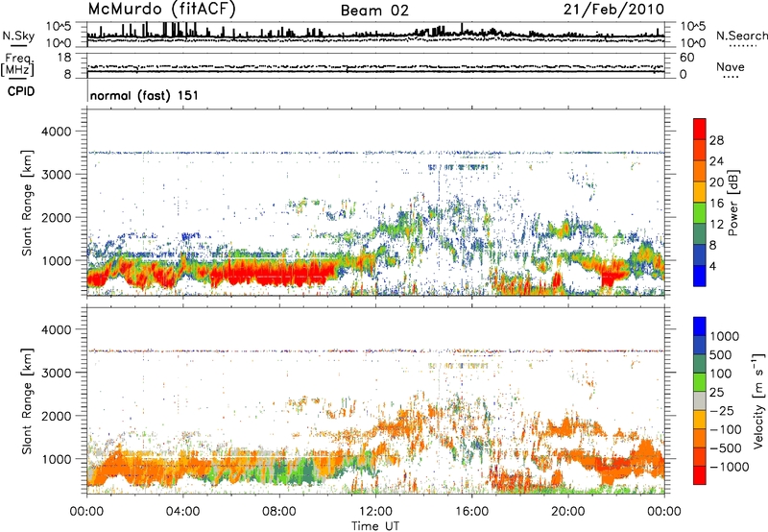Select the Beam 02 label
Screen dimensions: 768x532
[x=374, y=11]
